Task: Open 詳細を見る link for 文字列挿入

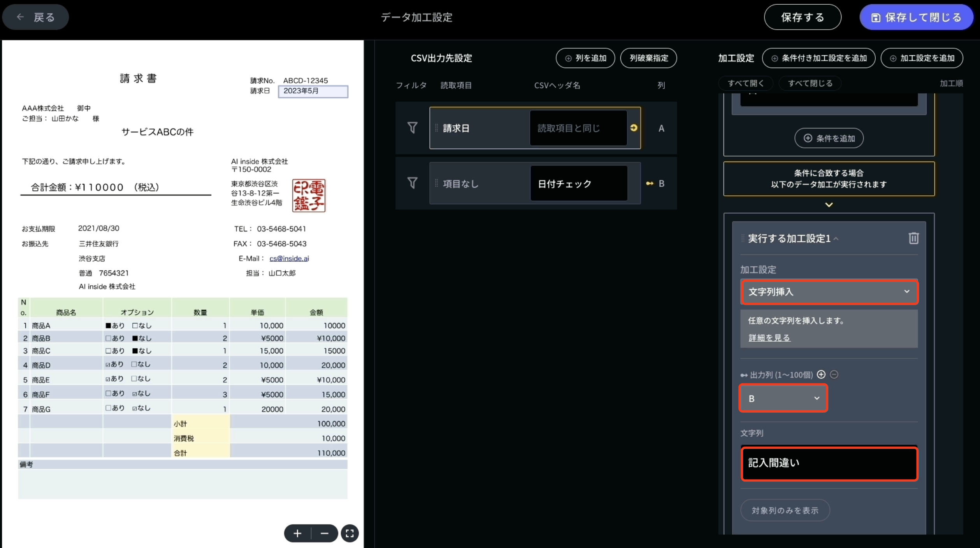Action: pos(769,337)
